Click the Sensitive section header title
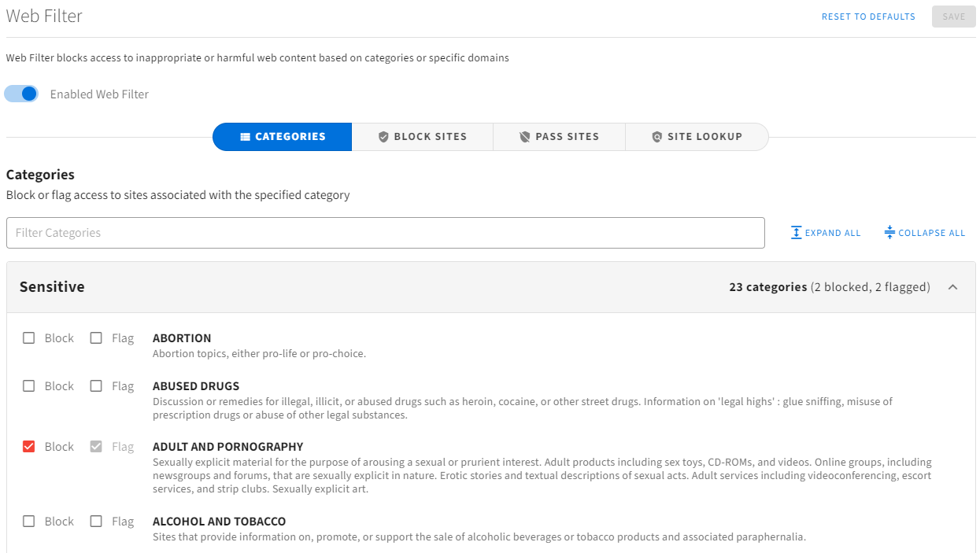The height and width of the screenshot is (553, 980). 52,287
